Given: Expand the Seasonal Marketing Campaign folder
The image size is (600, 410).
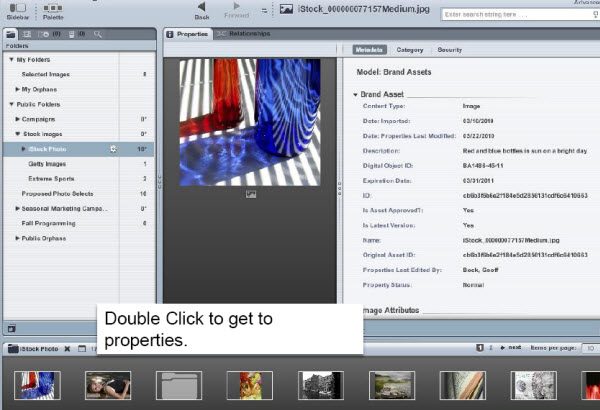Looking at the screenshot, I should click(x=17, y=209).
